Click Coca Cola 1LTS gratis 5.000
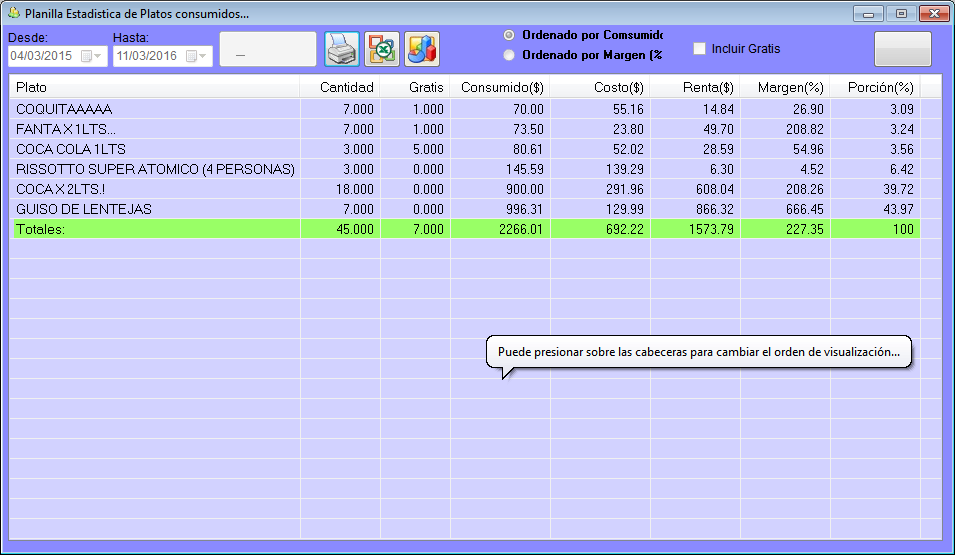Viewport: 955px width, 555px height. 428,149
